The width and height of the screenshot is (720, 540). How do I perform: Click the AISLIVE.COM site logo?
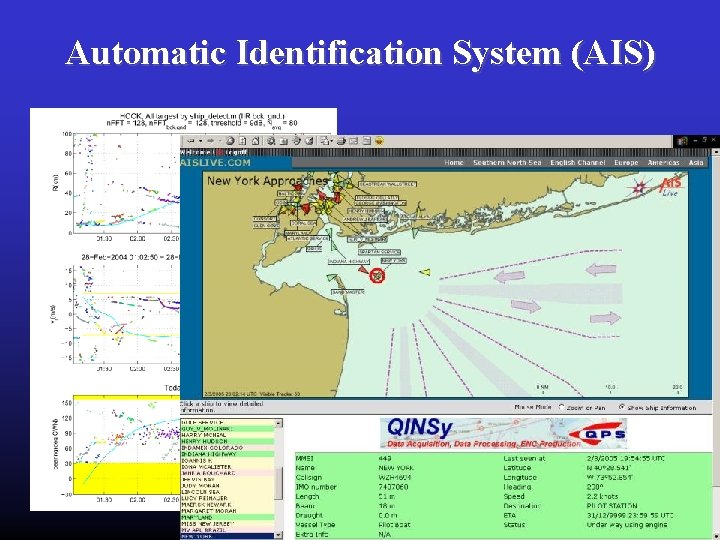215,163
